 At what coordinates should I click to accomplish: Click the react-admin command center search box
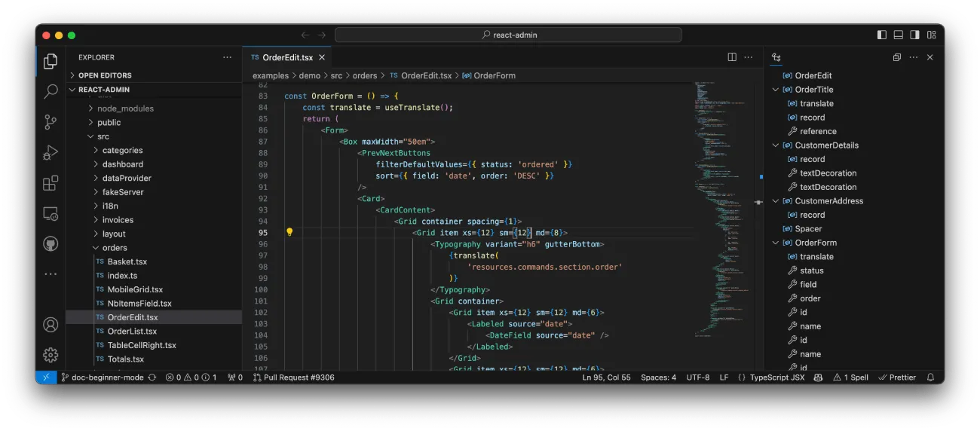(x=508, y=35)
